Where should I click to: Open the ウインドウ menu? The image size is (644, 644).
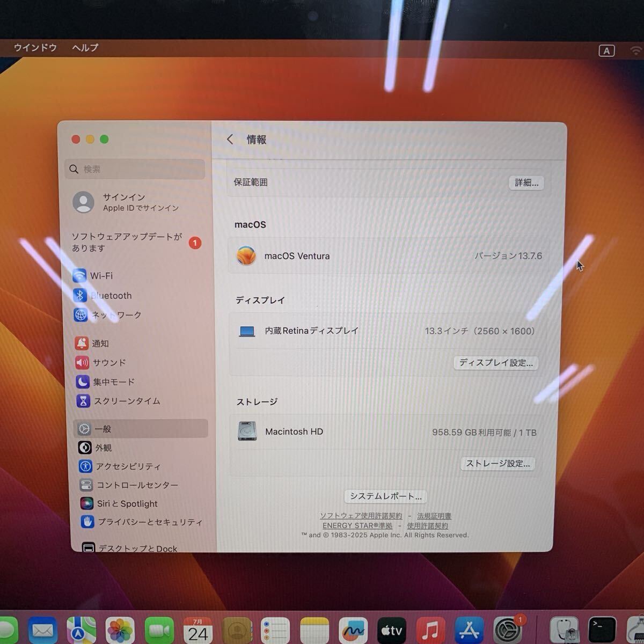(x=35, y=48)
